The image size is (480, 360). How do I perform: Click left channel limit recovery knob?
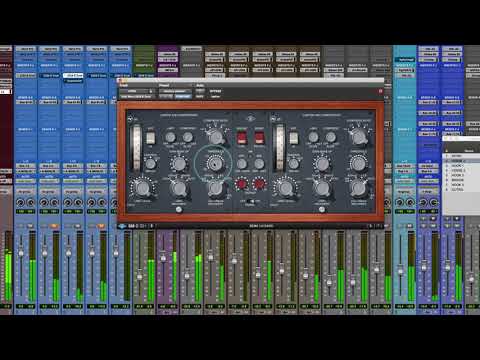[x=179, y=188]
